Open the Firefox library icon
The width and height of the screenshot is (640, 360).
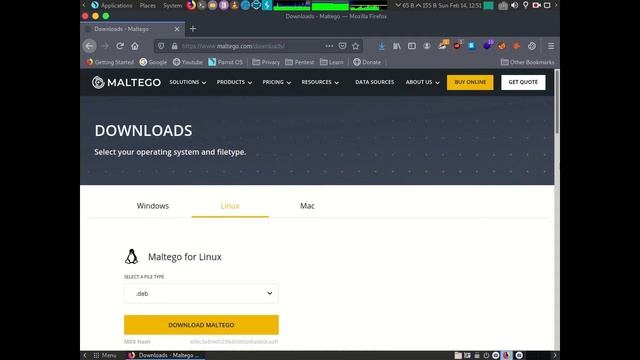coord(397,46)
